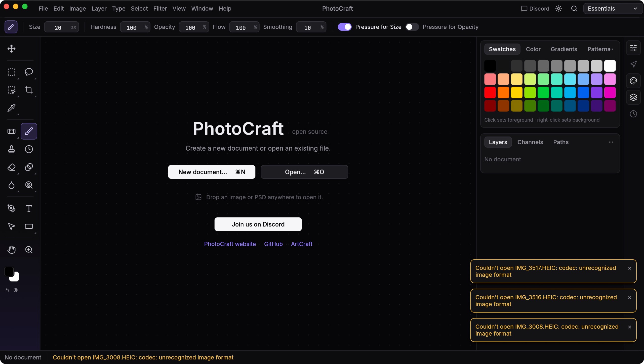Click the Open… button
This screenshot has height=364, width=644.
304,172
